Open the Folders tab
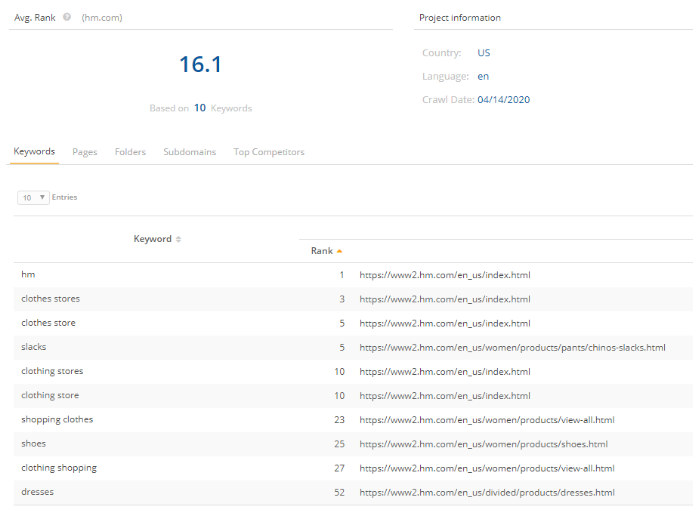 point(130,152)
